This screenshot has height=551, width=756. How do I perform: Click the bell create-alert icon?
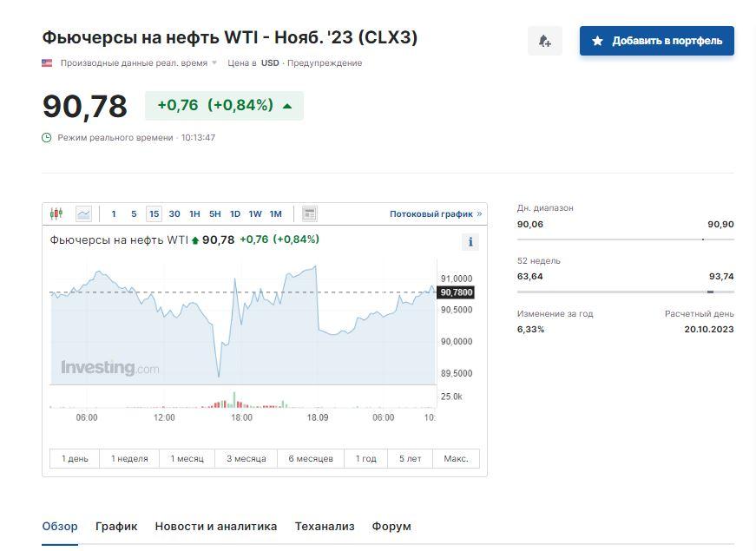click(x=545, y=41)
